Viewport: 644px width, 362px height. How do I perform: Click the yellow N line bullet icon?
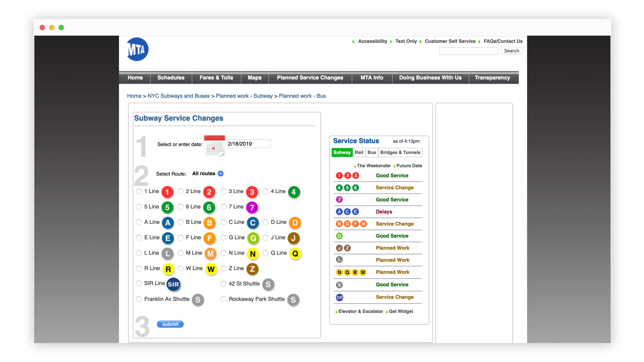(253, 254)
